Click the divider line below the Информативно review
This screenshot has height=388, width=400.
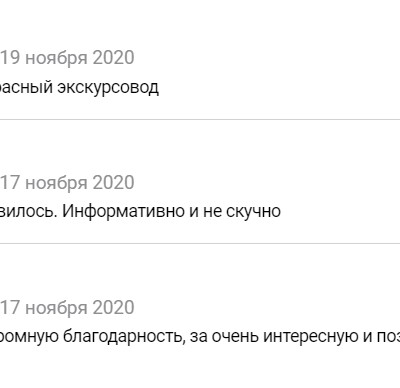pyautogui.click(x=200, y=244)
